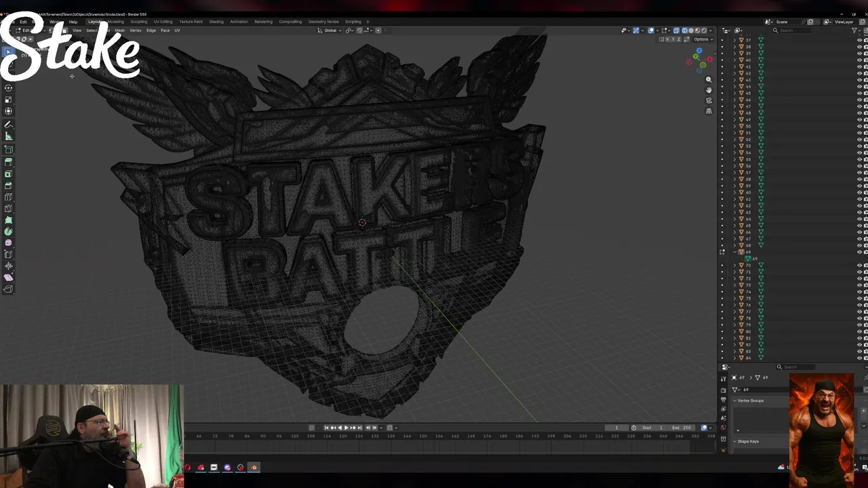
Task: Expand object 38 in outliner
Action: tap(734, 47)
